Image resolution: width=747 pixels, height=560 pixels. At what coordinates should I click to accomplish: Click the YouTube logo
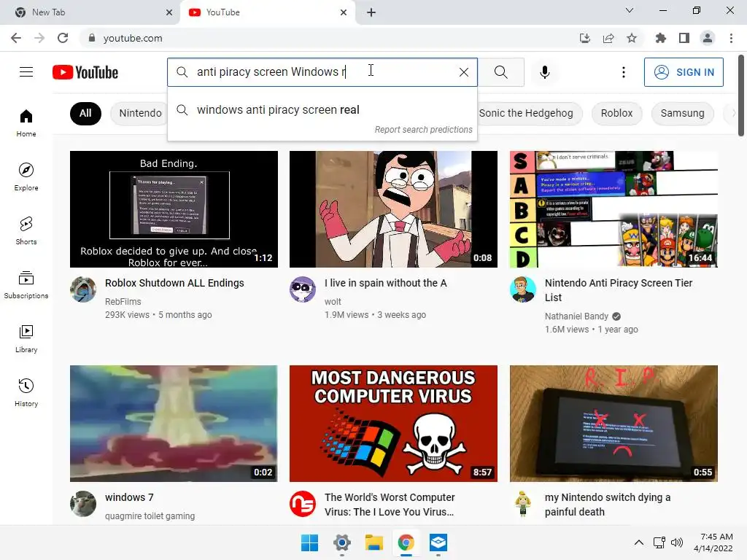pyautogui.click(x=85, y=72)
